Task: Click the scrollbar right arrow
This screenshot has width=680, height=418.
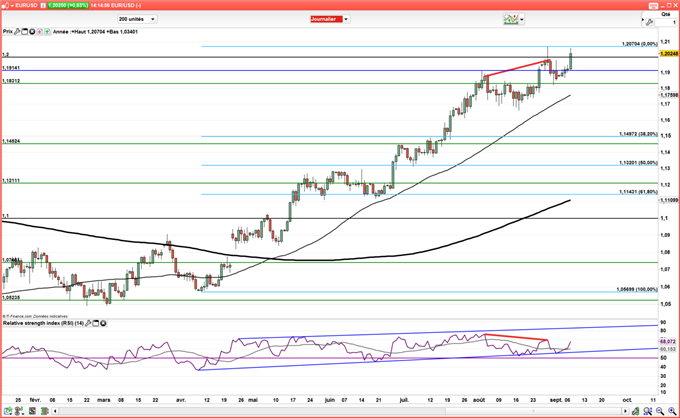Action: click(x=626, y=411)
